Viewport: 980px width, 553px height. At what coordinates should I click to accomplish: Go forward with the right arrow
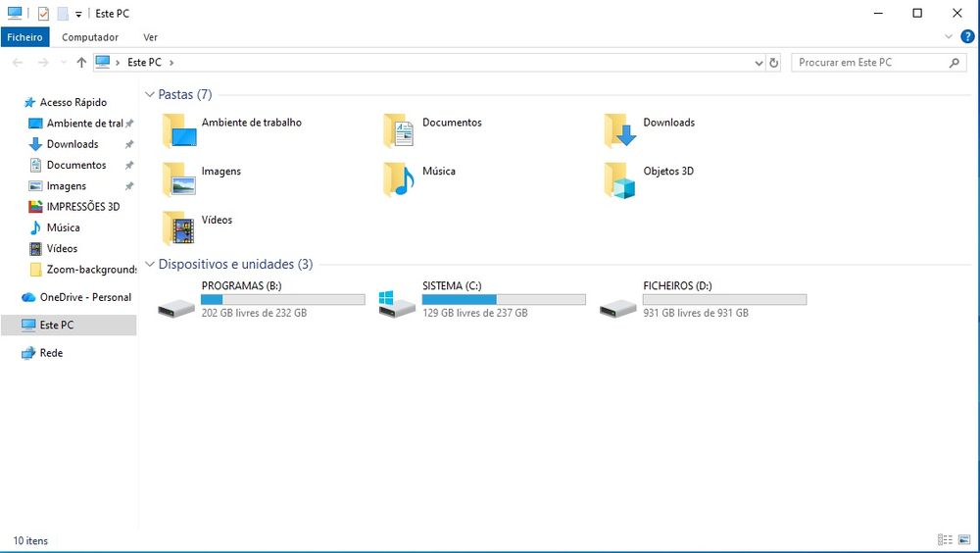43,63
